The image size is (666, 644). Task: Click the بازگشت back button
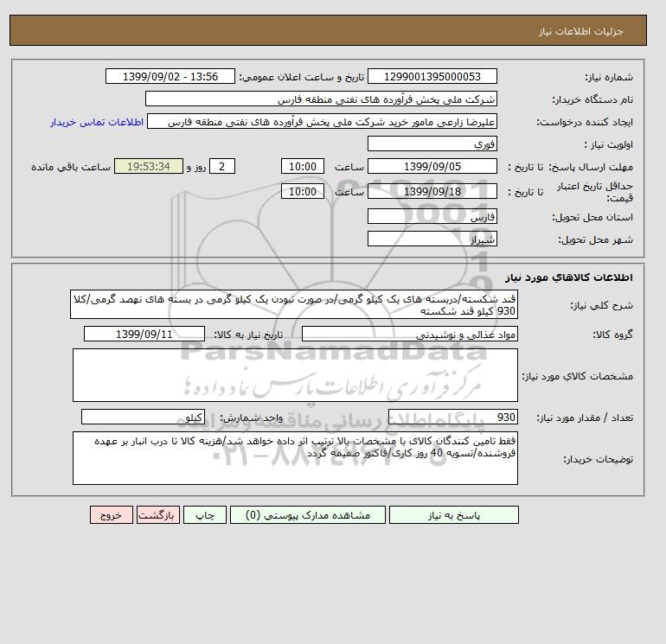tap(158, 515)
